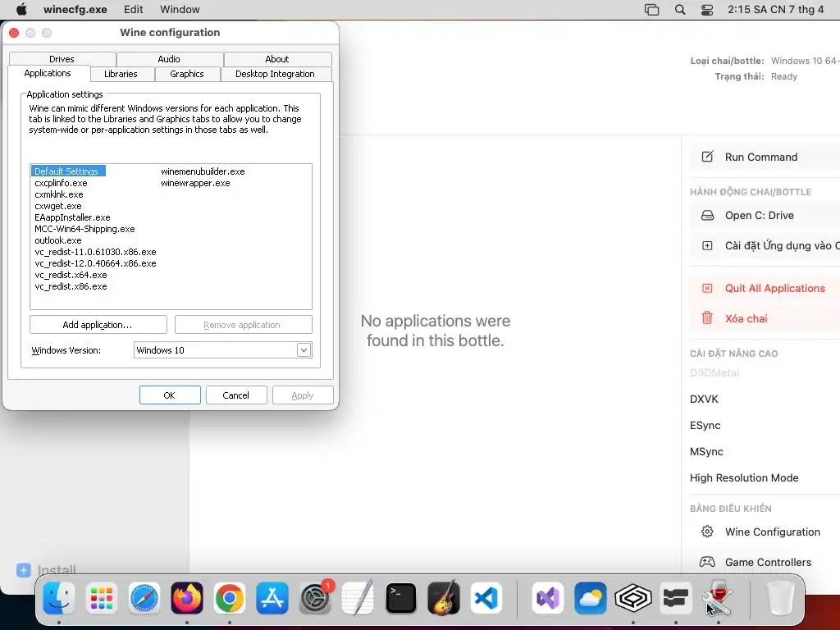This screenshot has width=840, height=630.
Task: Open the winecfg.exe application menu
Action: click(x=75, y=9)
